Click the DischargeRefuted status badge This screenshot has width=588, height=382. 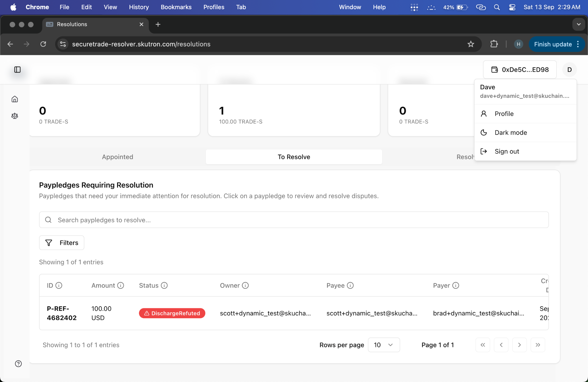tap(172, 313)
